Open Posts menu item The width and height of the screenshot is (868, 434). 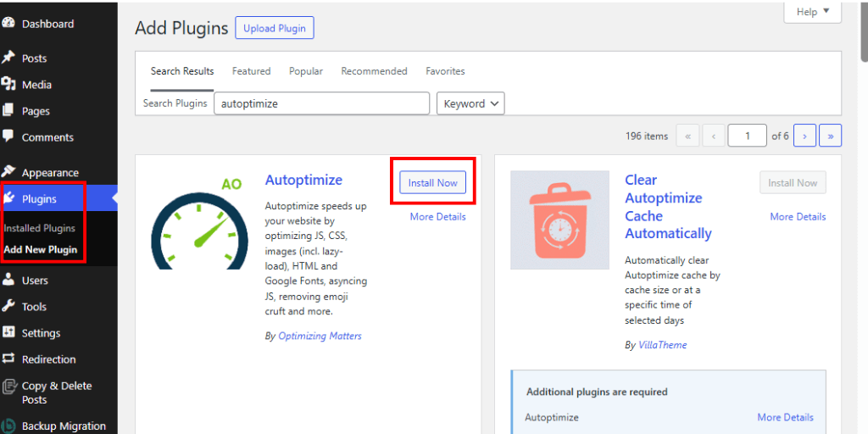pos(34,58)
